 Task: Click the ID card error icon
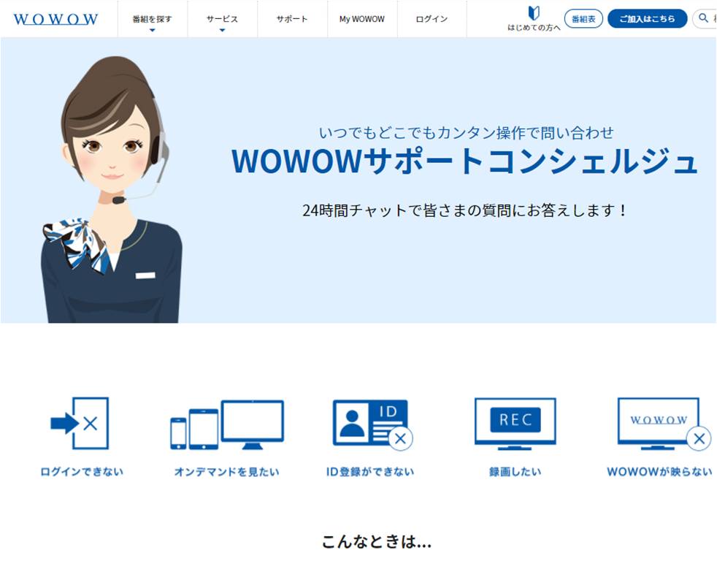point(372,424)
